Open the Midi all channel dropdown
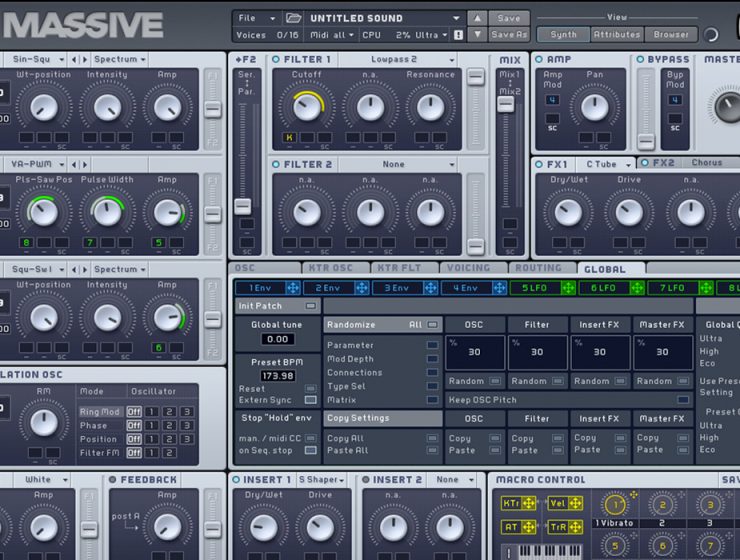This screenshot has width=740, height=560. [332, 35]
